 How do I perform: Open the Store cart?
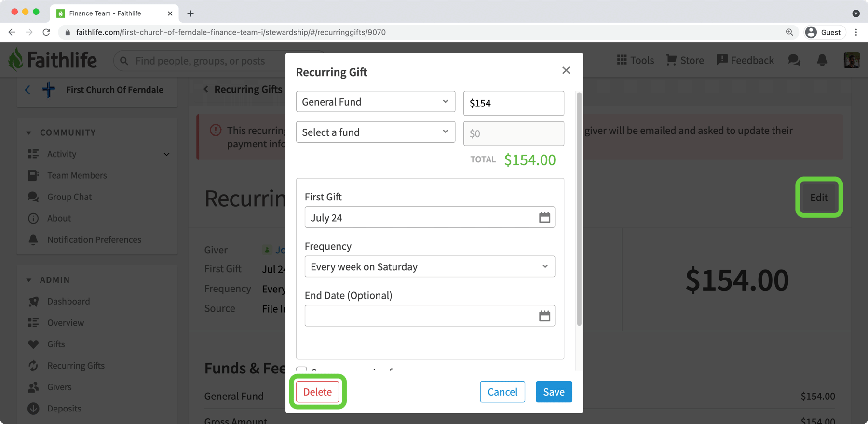(685, 60)
